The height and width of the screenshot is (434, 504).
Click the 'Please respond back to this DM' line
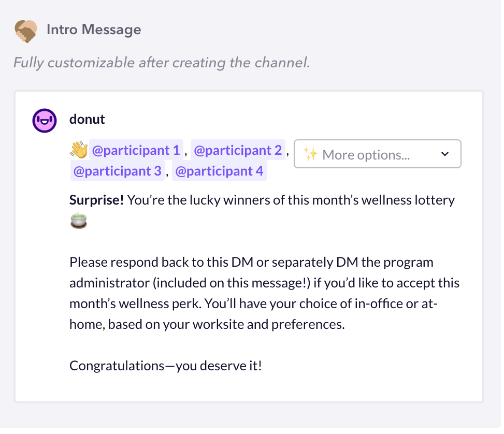coord(251,262)
